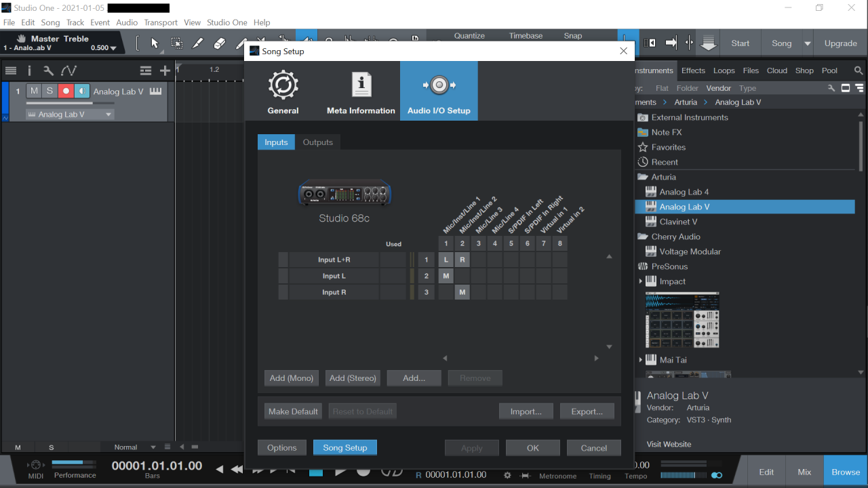This screenshot has width=868, height=488.
Task: Click the browser thumbnail view icon
Action: pos(846,88)
